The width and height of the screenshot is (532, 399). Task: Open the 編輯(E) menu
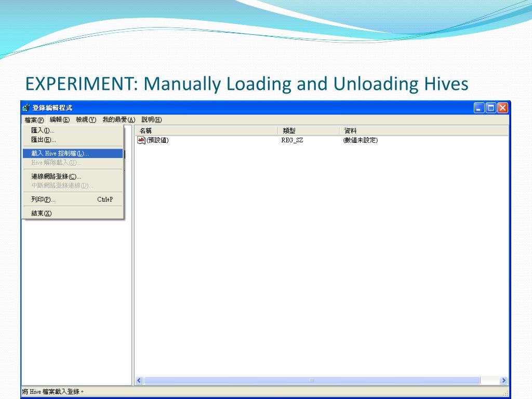coord(60,120)
